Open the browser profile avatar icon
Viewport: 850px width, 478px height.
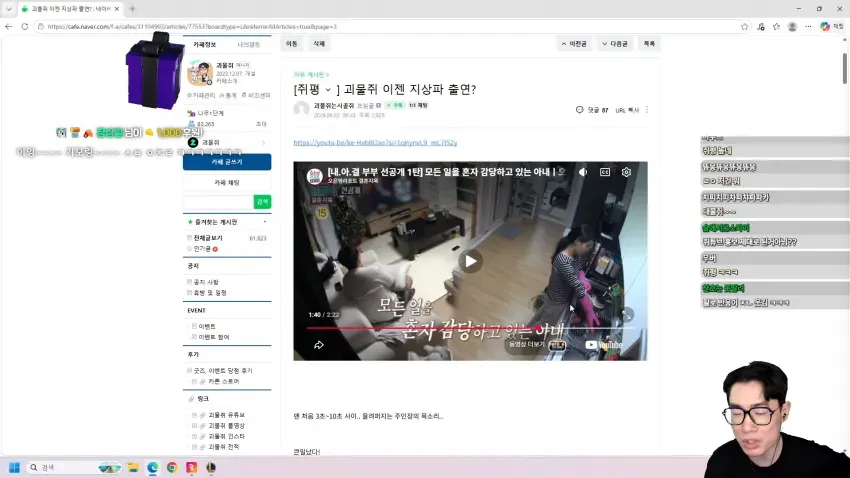(792, 27)
